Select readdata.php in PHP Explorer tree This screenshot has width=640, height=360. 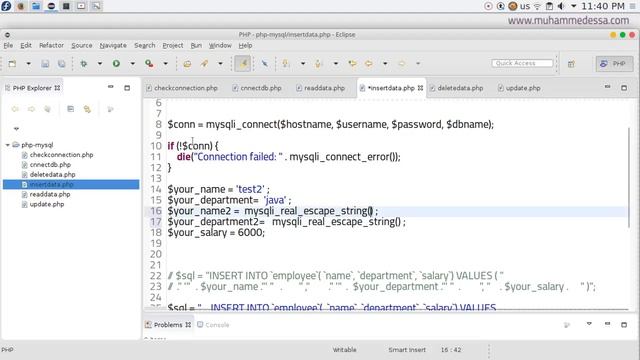click(x=50, y=194)
